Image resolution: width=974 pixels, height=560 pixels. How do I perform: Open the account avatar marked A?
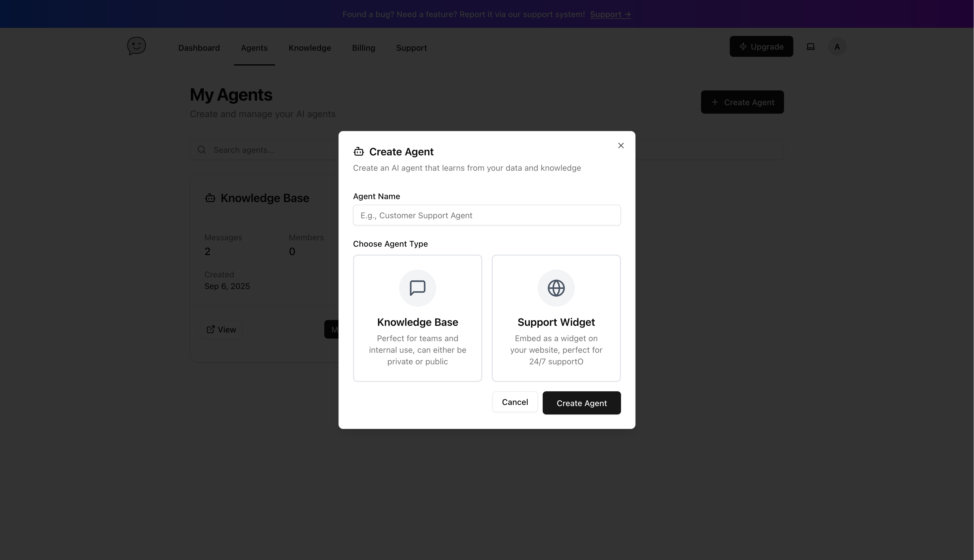[x=837, y=46]
